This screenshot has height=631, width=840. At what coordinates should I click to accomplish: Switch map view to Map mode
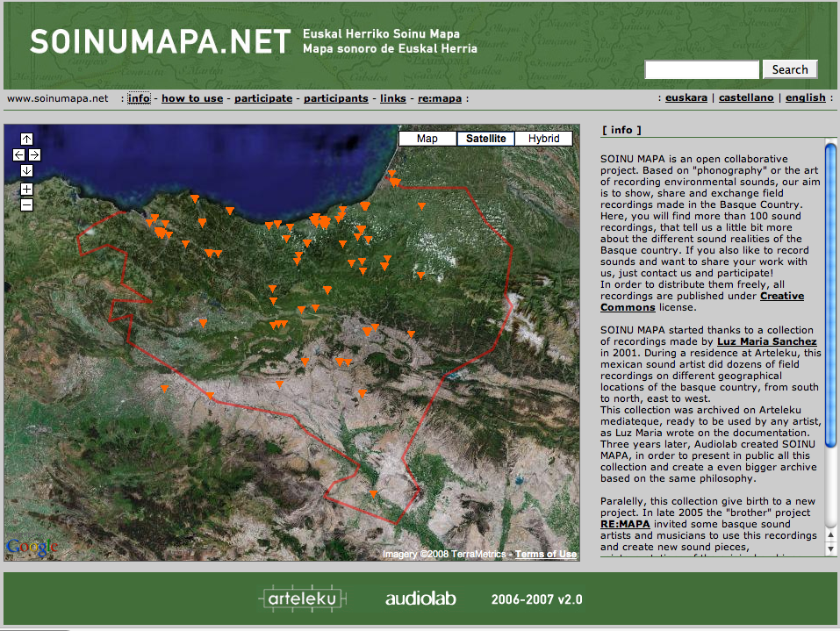pyautogui.click(x=427, y=139)
